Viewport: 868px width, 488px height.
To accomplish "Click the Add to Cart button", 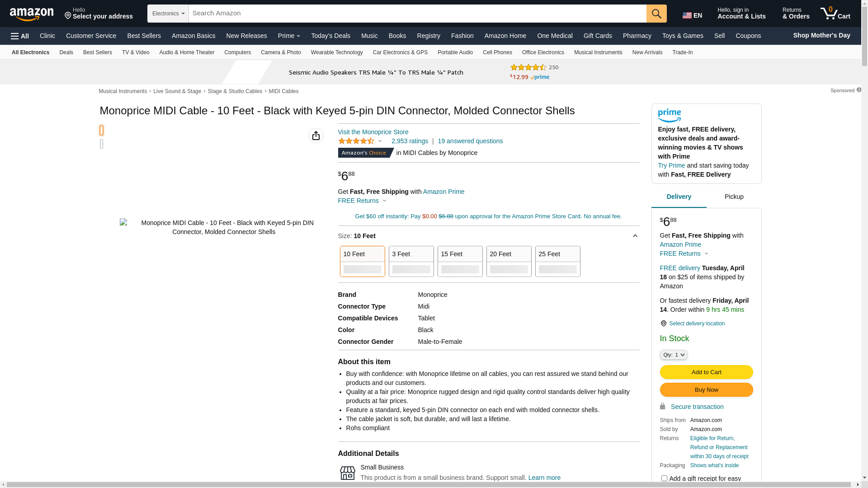I will (x=706, y=372).
